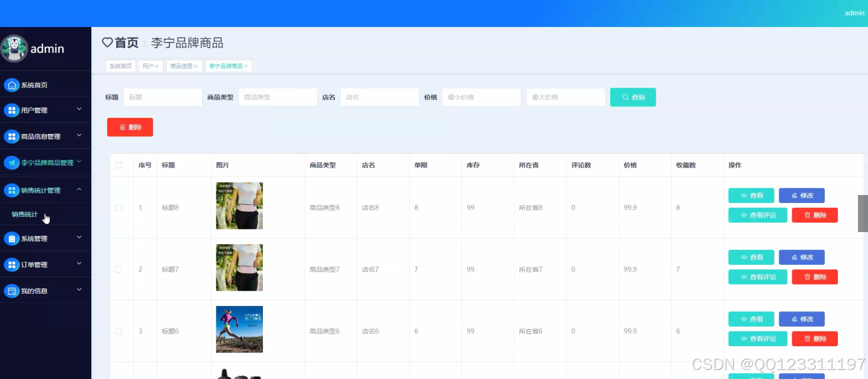
Task: Click the runner image in row 标题6
Action: (239, 329)
